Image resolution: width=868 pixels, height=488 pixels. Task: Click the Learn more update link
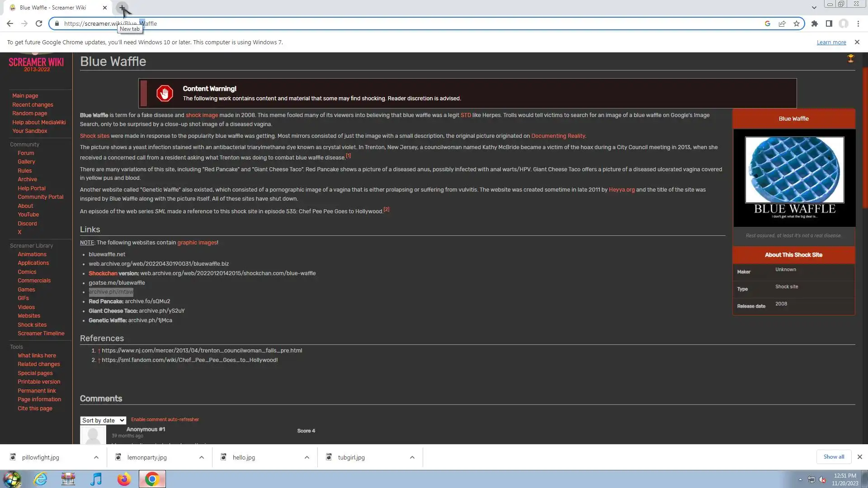click(x=831, y=42)
